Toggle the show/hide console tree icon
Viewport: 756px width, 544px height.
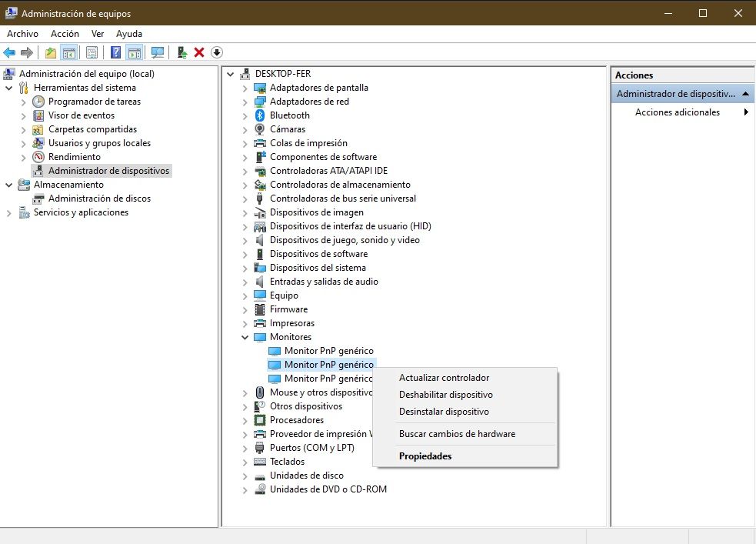(x=69, y=52)
